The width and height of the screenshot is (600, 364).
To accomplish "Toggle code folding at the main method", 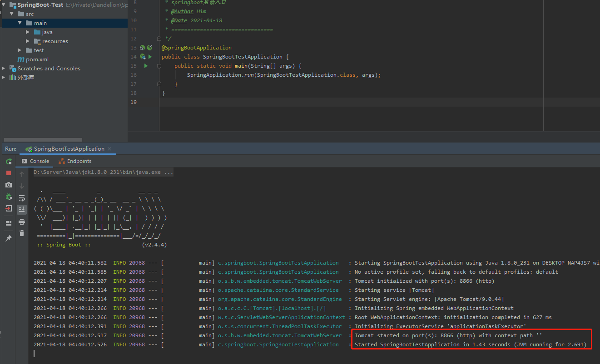I will point(159,66).
